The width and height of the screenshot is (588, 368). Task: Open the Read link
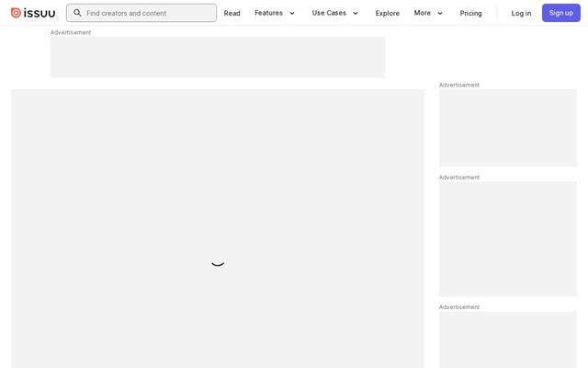[x=232, y=13]
